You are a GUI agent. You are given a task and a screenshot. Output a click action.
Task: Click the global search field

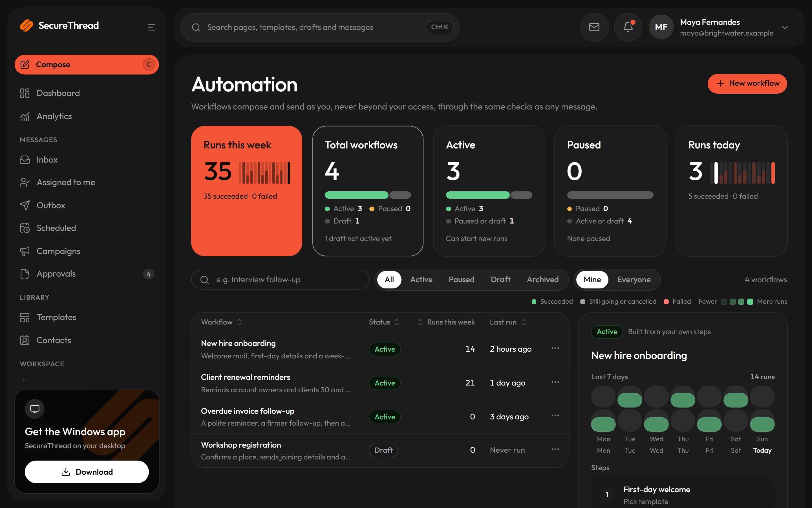tap(320, 27)
